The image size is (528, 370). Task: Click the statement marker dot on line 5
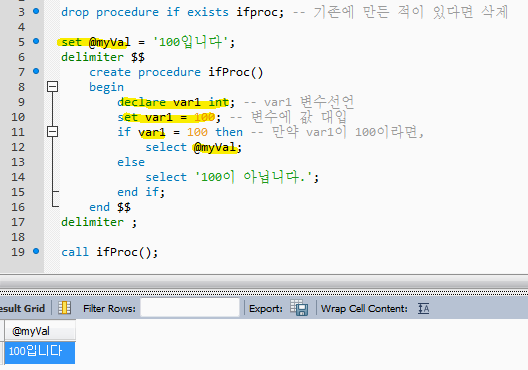[x=36, y=41]
